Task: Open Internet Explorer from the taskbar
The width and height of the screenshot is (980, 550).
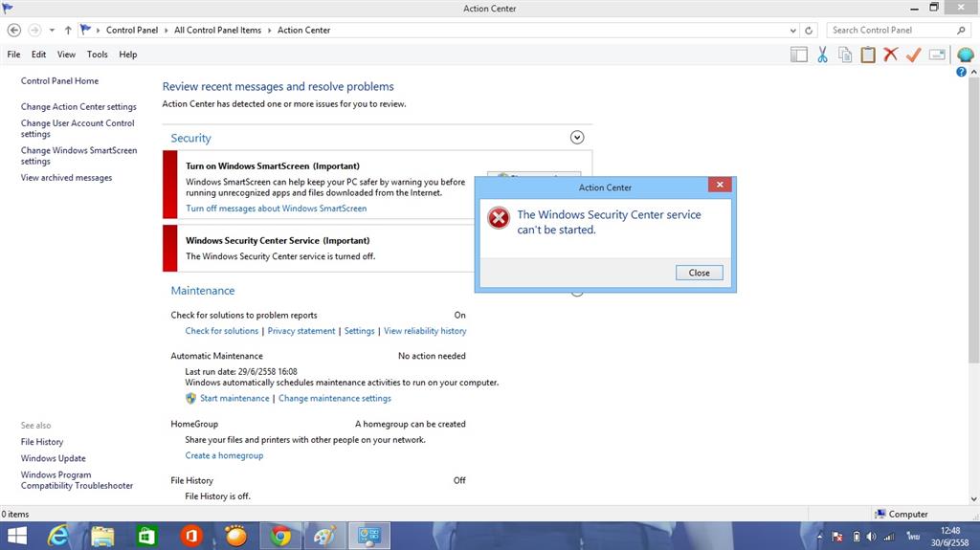Action: [58, 536]
